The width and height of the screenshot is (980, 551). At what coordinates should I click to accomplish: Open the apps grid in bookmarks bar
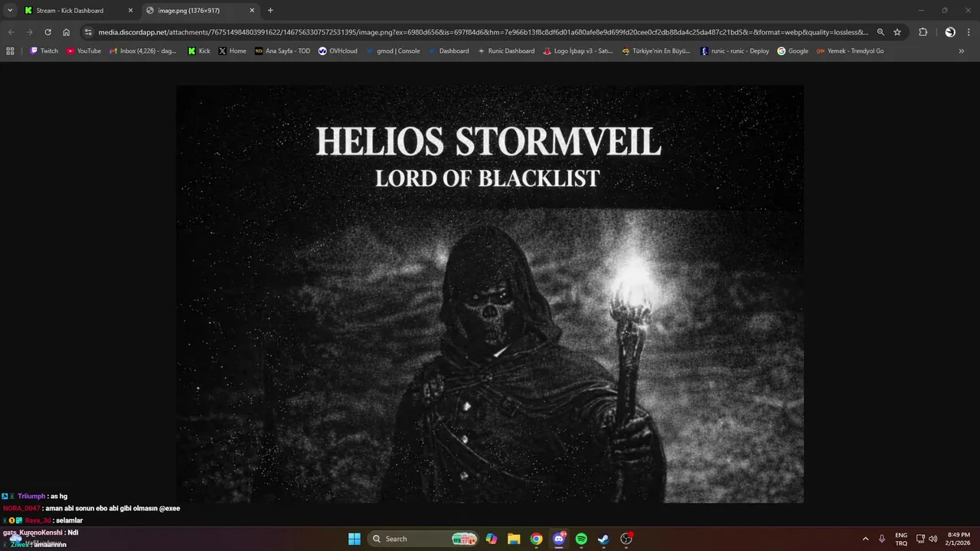coord(10,51)
